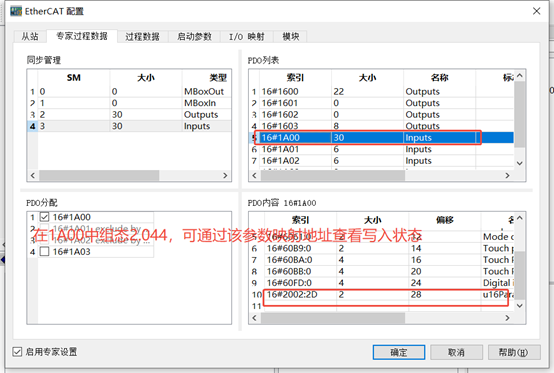Viewport: 554px width, 373px height.
Task: Click the 索引 column header in PDO list
Action: tap(295, 77)
